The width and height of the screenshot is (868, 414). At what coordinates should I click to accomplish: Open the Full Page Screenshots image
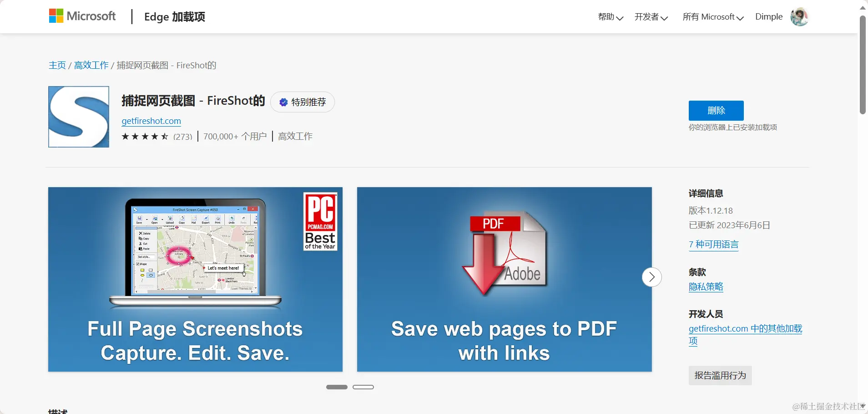(x=195, y=279)
